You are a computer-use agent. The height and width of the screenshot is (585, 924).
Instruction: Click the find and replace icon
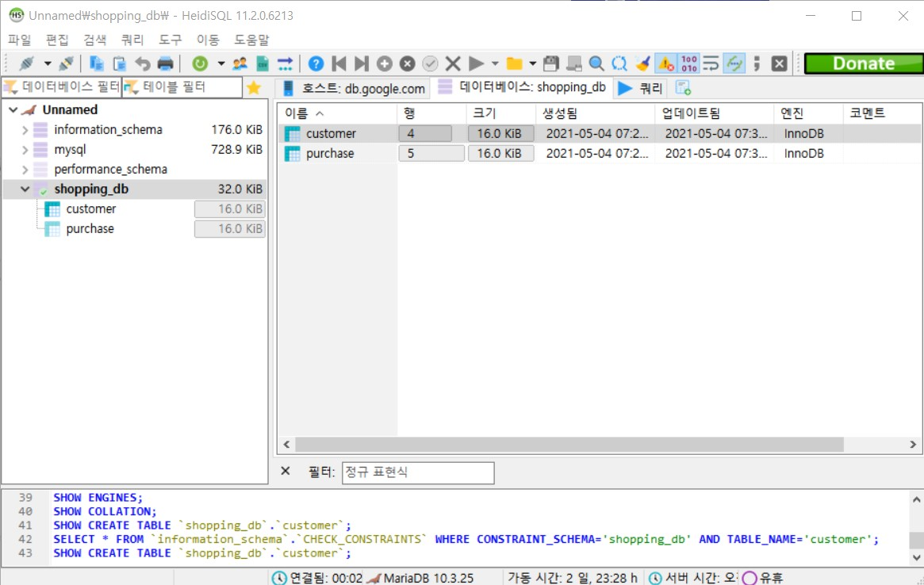pos(619,63)
